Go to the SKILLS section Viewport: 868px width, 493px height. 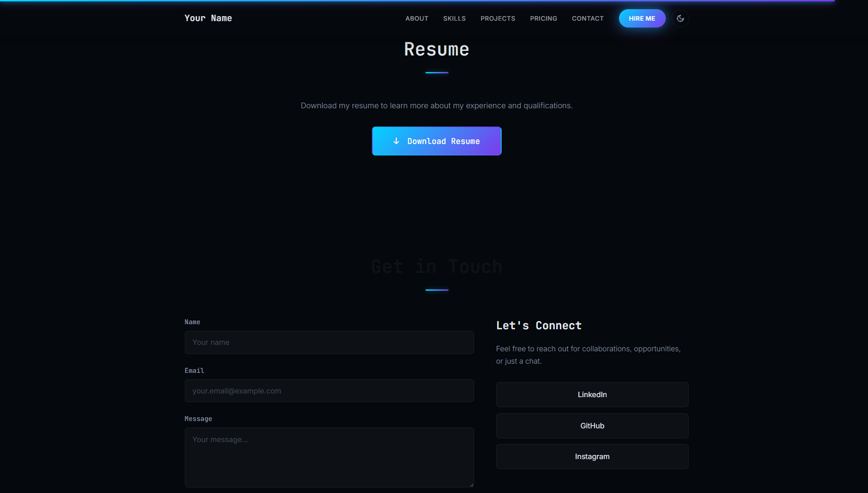pos(454,18)
